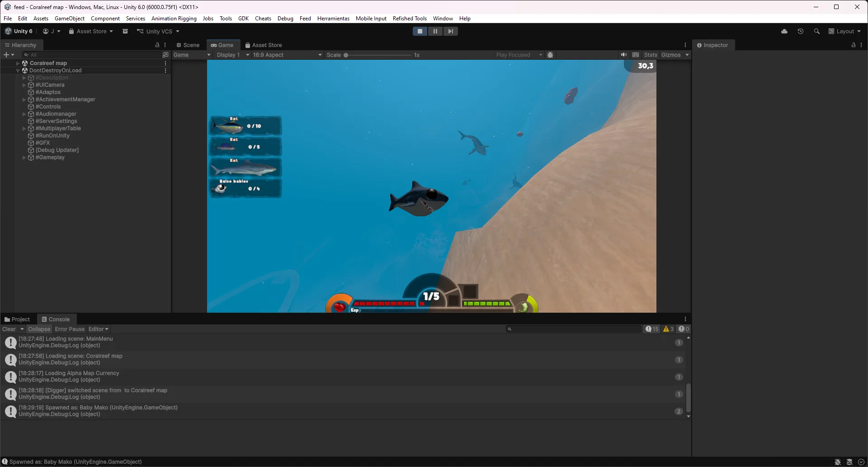This screenshot has height=467, width=868.
Task: Switch to the Project tab
Action: coord(17,319)
